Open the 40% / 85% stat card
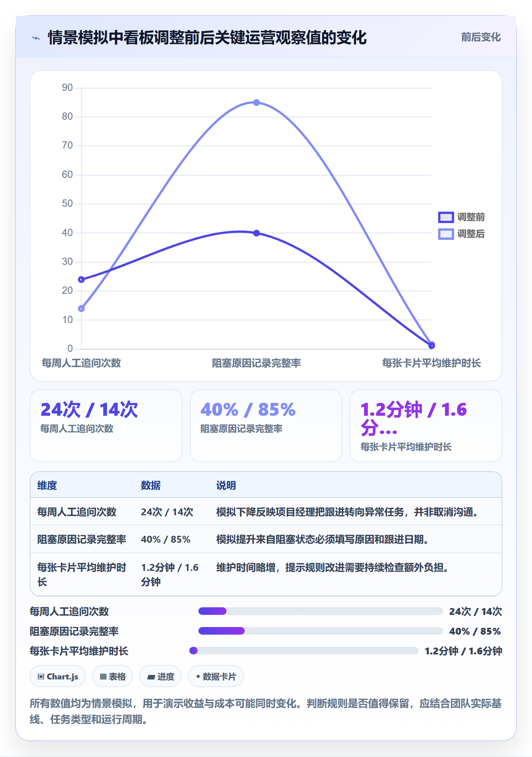This screenshot has height=757, width=532. click(266, 426)
